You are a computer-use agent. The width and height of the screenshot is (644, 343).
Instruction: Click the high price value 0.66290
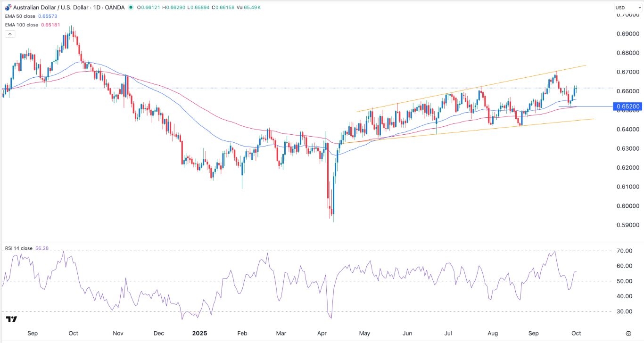click(x=173, y=8)
